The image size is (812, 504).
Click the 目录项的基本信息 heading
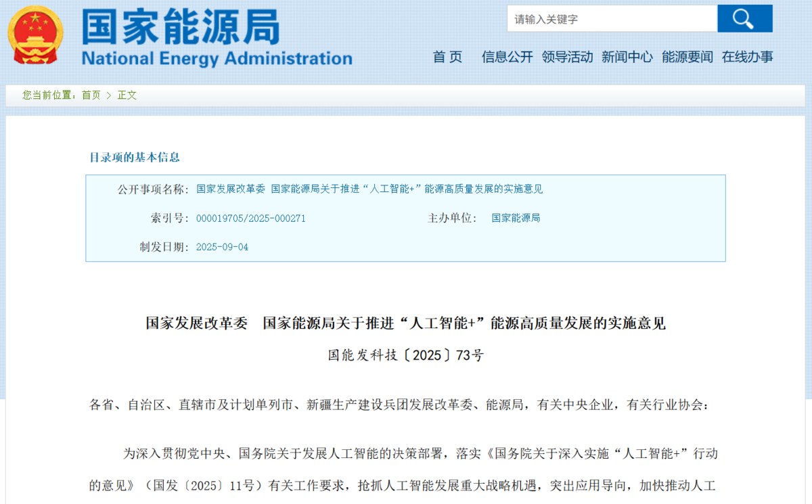pyautogui.click(x=135, y=158)
